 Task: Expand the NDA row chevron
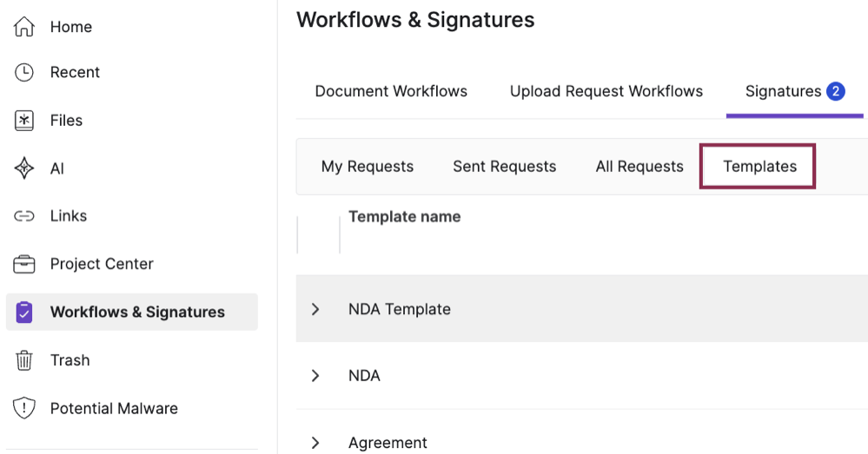tap(315, 376)
